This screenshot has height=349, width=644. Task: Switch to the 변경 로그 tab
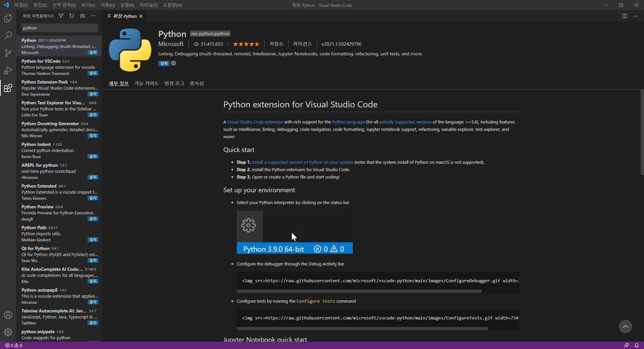click(174, 83)
